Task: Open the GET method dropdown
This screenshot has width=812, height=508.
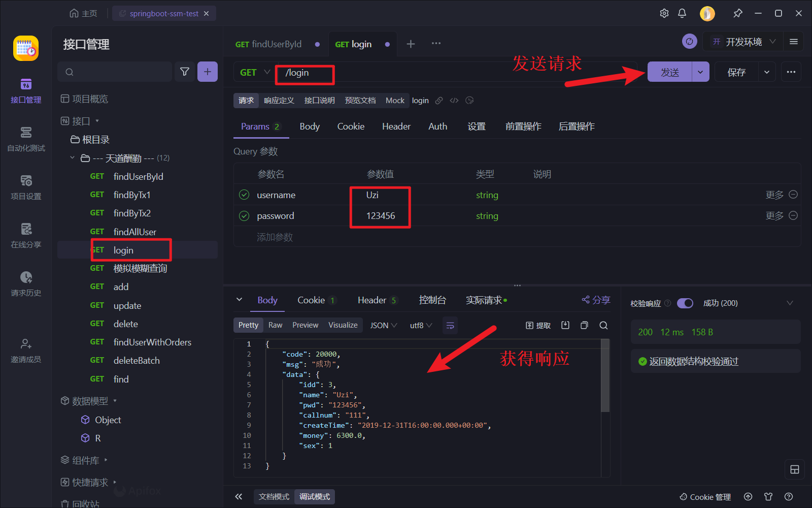Action: [254, 73]
